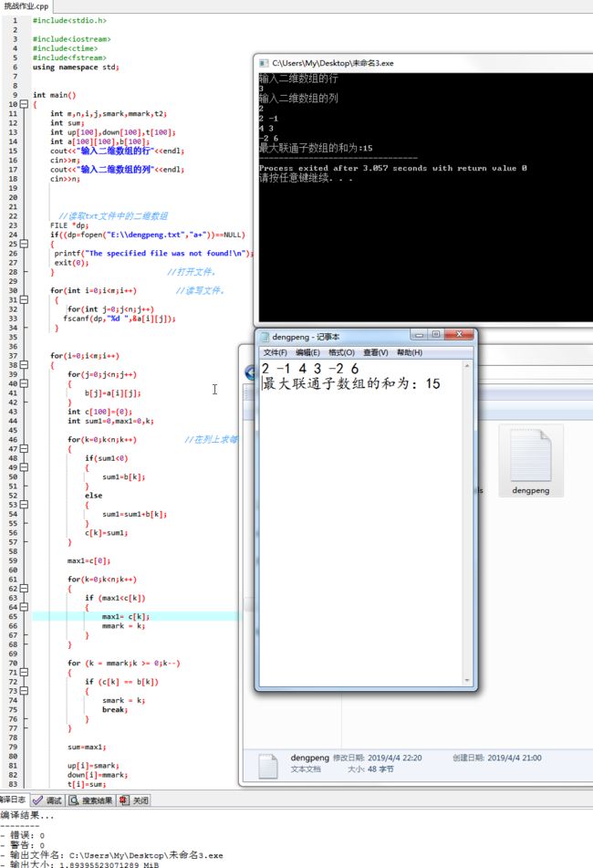The image size is (593, 868).
Task: Collapse the fold marker at line 40
Action: coord(24,383)
